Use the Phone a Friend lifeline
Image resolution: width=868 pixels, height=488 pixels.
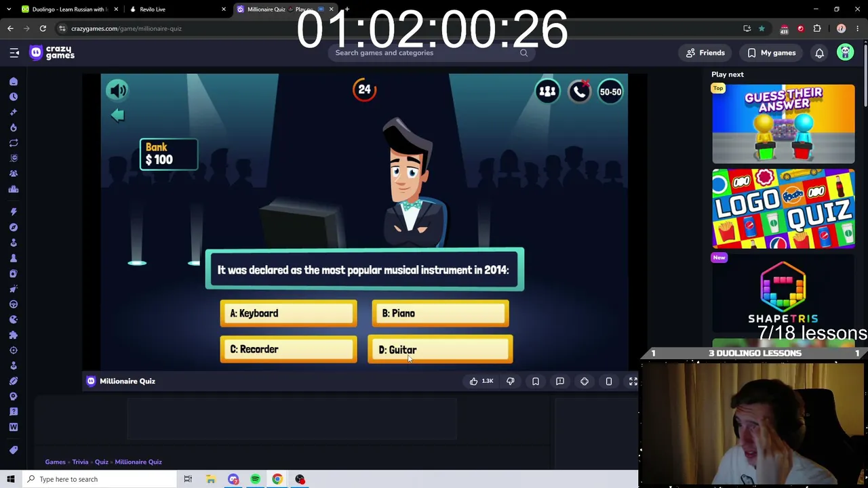[x=579, y=91]
